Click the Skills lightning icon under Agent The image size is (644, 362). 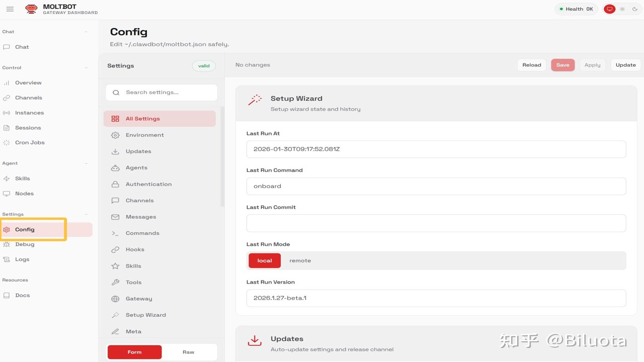point(7,178)
